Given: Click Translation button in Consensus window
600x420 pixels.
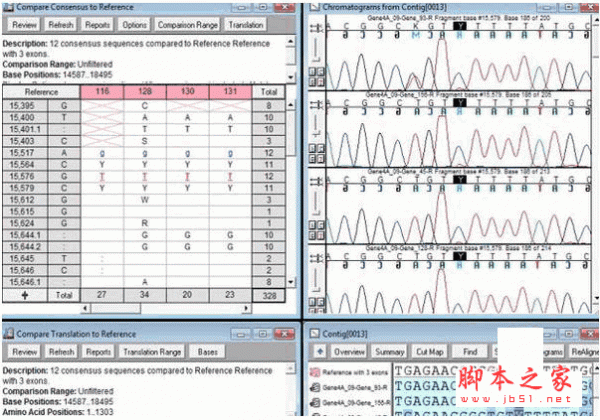Looking at the screenshot, I should 246,25.
